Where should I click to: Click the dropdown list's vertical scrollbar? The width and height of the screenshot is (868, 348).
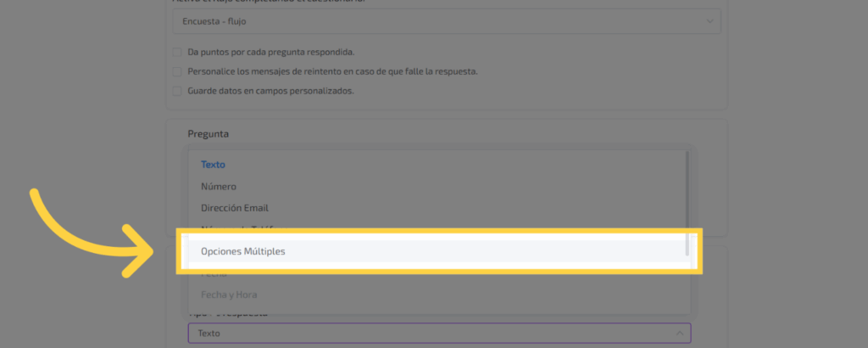click(687, 204)
